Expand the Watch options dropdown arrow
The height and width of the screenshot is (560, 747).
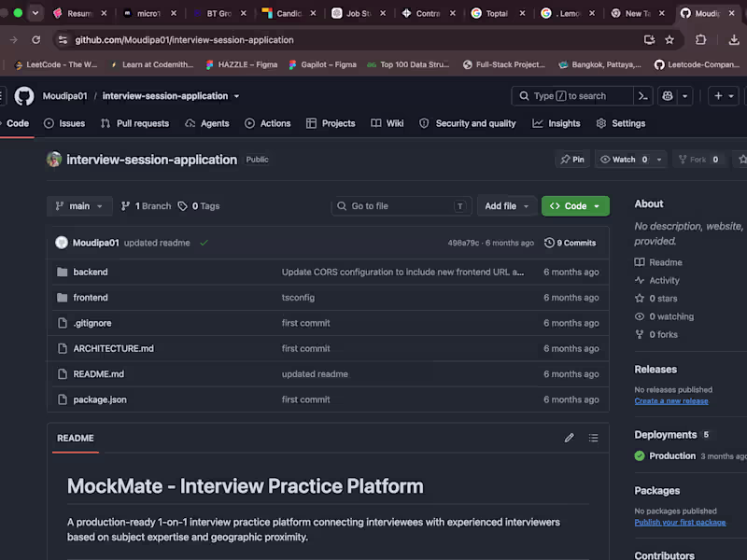click(659, 160)
